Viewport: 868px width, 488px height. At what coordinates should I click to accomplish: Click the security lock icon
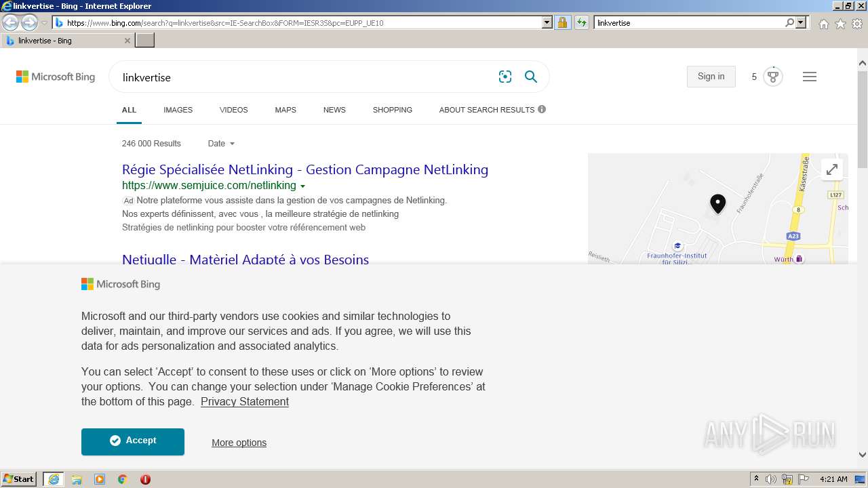click(x=562, y=22)
